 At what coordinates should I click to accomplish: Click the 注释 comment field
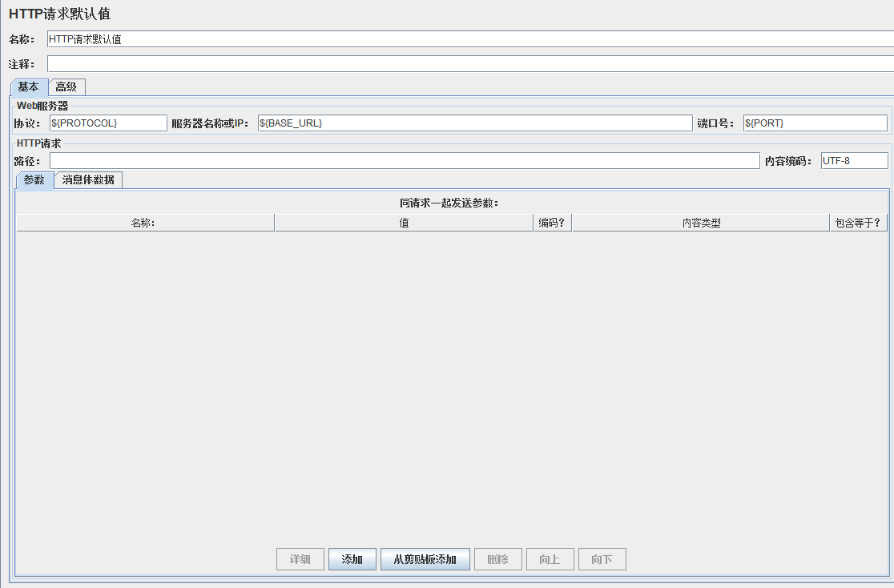tap(320, 62)
